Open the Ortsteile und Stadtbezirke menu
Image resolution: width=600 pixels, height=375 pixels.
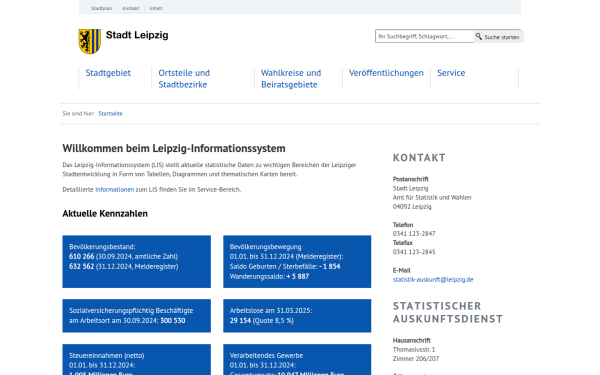pyautogui.click(x=184, y=78)
